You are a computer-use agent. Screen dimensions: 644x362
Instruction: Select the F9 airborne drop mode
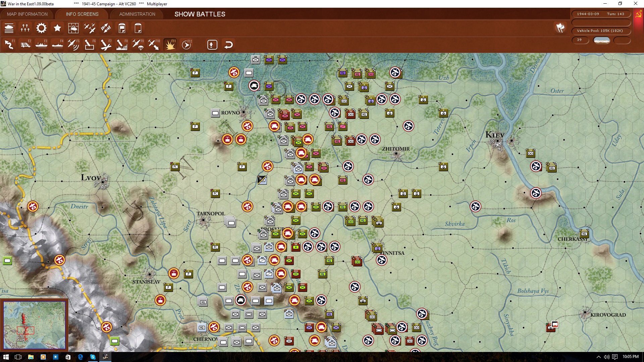pyautogui.click(x=138, y=44)
